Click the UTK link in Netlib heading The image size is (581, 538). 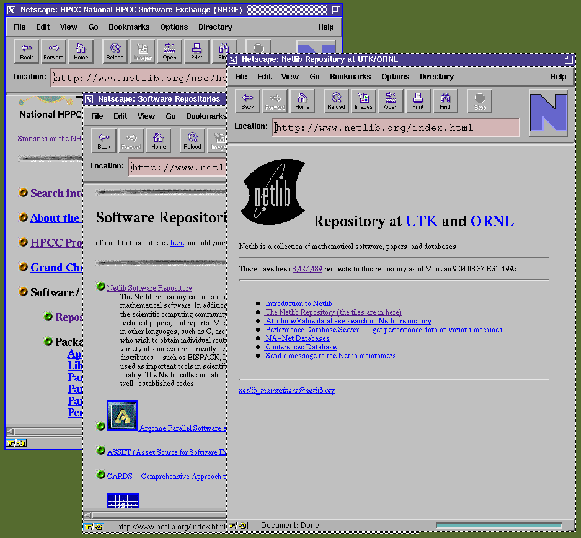point(422,221)
